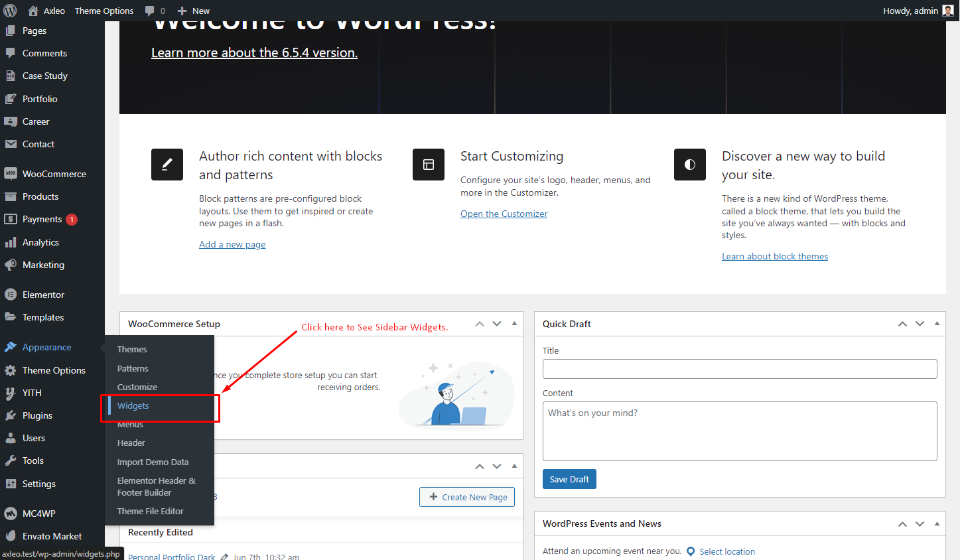Click the Templates folder icon
The height and width of the screenshot is (560, 960).
11,317
